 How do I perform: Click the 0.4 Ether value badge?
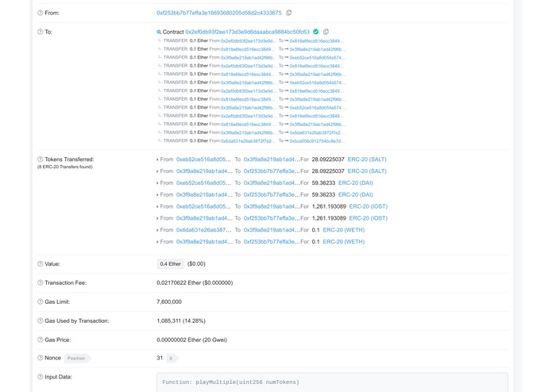click(171, 263)
